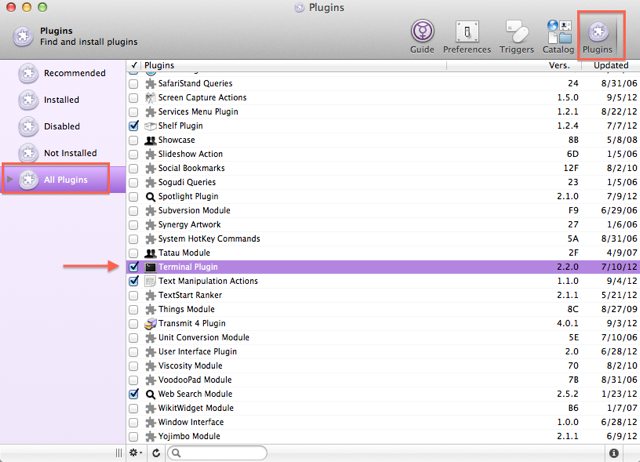The image size is (640, 462).
Task: Select the TextStart Ranker row
Action: coord(383,295)
